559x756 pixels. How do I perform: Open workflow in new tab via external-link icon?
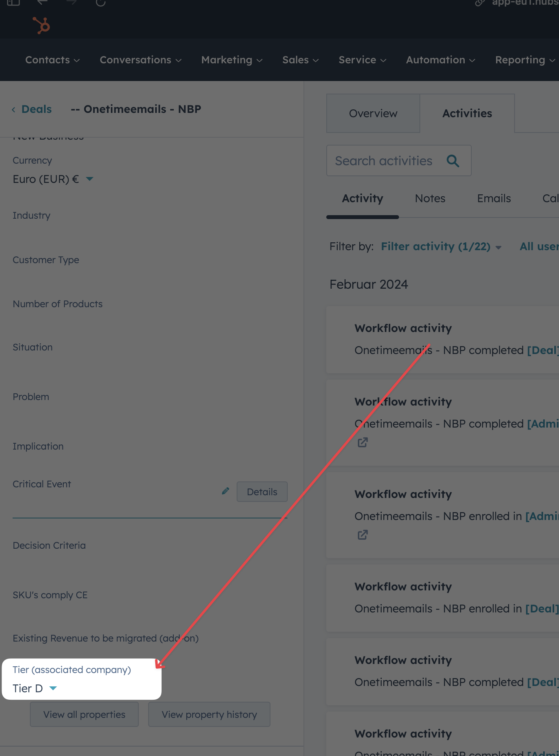[362, 443]
